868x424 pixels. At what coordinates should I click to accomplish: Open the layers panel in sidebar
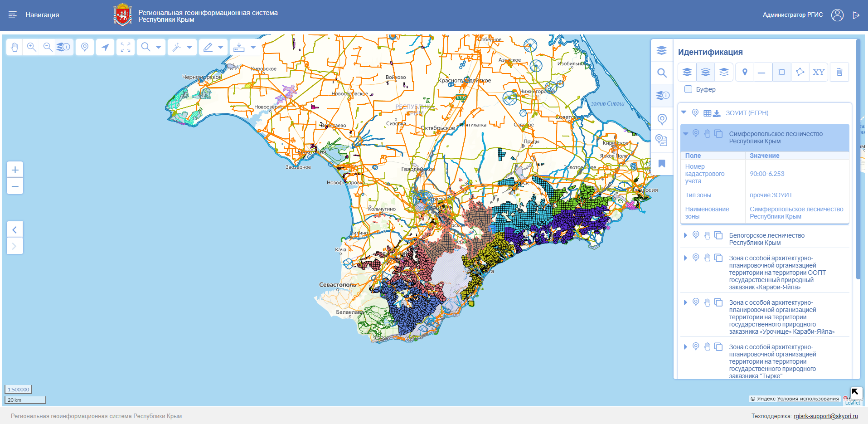pyautogui.click(x=662, y=50)
